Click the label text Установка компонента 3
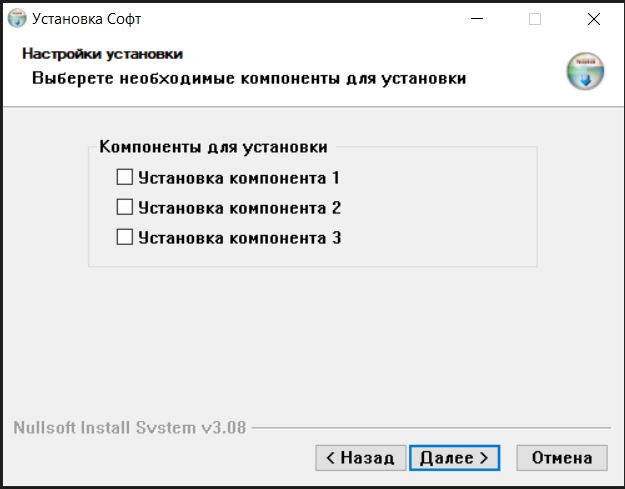625x489 pixels. [240, 238]
